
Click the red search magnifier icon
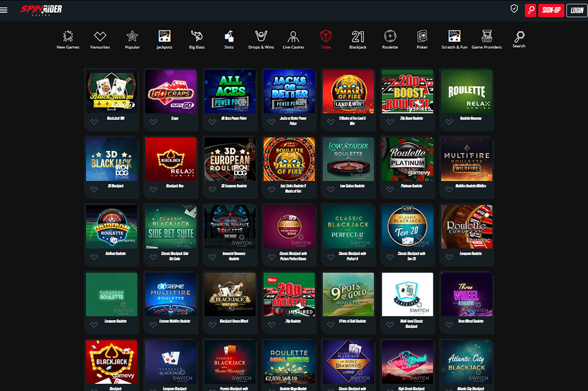tap(530, 10)
